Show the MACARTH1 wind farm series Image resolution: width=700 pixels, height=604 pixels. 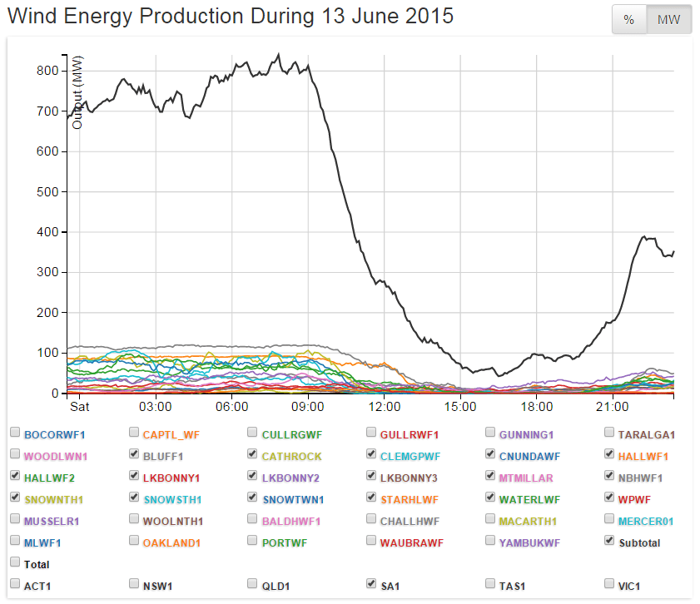490,519
